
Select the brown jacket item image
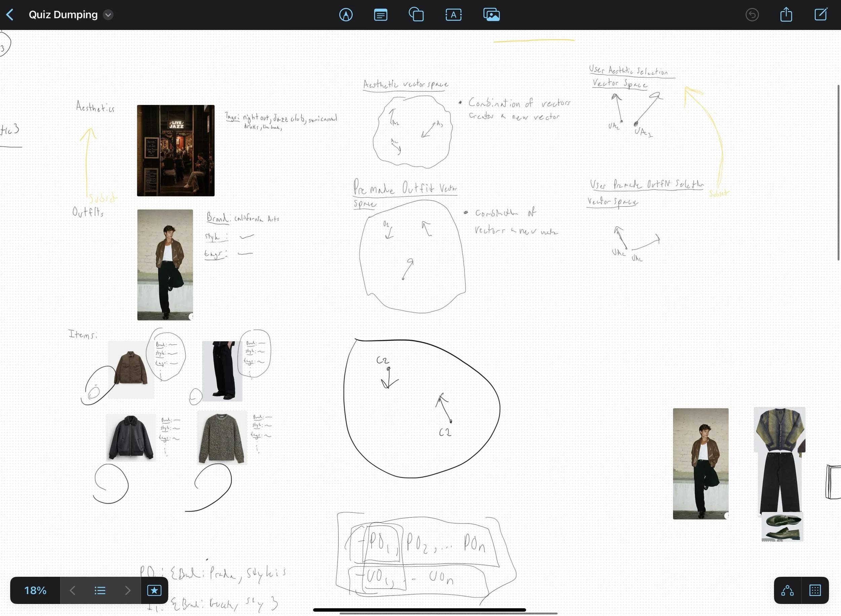pyautogui.click(x=131, y=368)
